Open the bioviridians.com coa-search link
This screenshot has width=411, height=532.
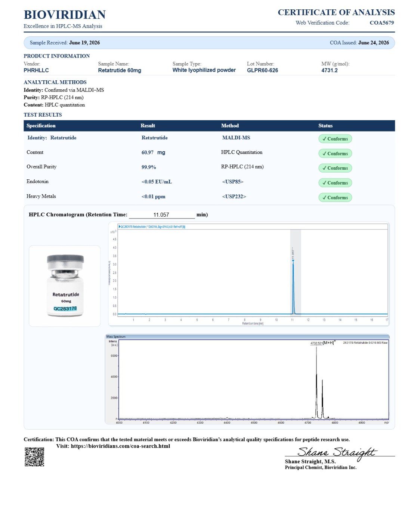click(120, 446)
